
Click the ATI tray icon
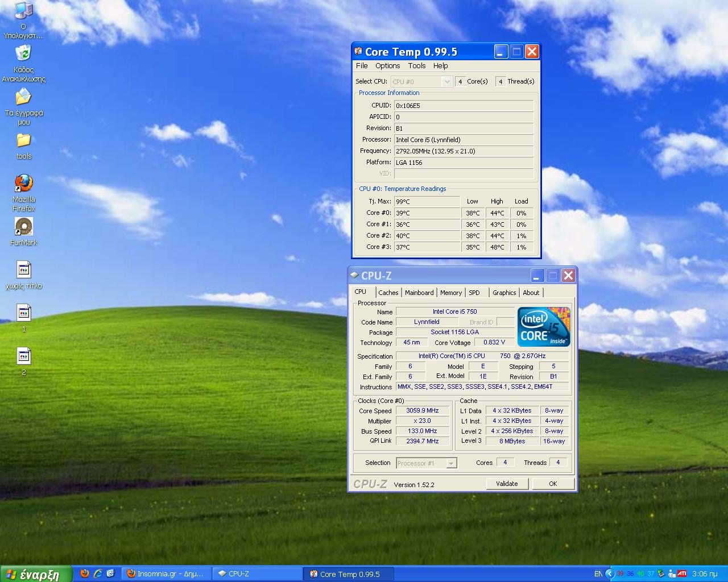pos(682,573)
